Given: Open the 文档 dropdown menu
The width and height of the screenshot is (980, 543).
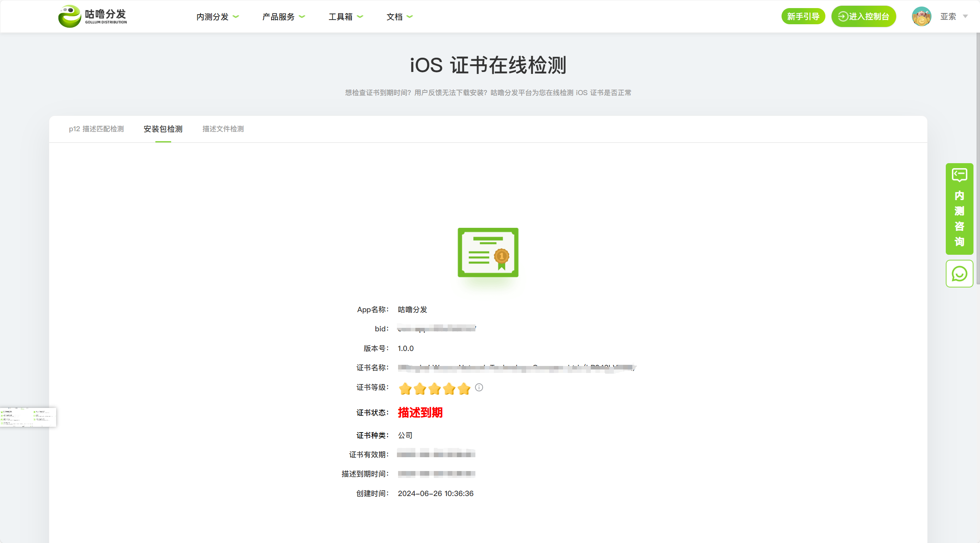Looking at the screenshot, I should point(399,17).
